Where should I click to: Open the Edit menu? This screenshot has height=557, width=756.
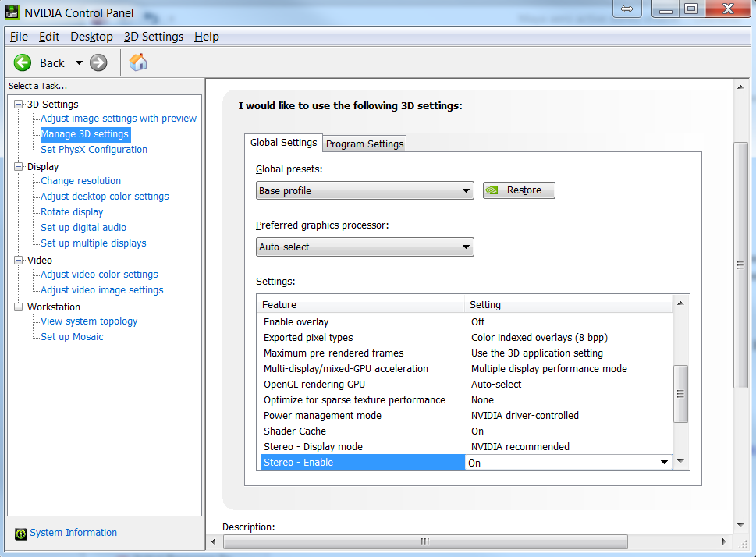(48, 37)
